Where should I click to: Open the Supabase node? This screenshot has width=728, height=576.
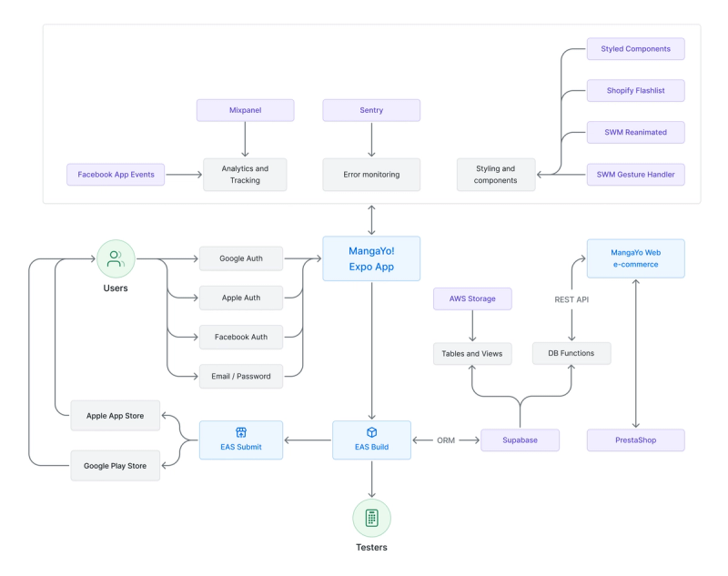[x=520, y=440]
